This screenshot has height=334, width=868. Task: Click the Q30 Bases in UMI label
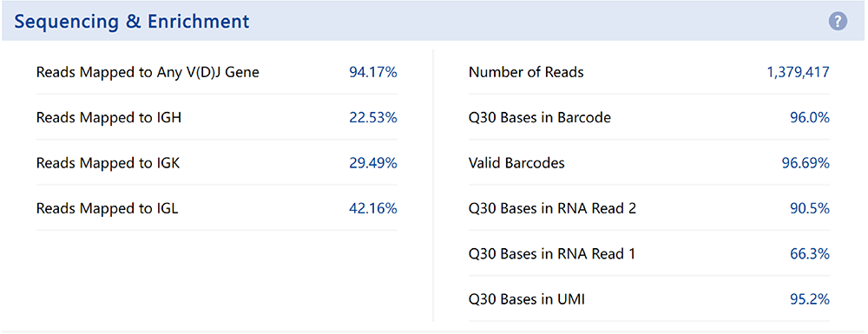(527, 299)
